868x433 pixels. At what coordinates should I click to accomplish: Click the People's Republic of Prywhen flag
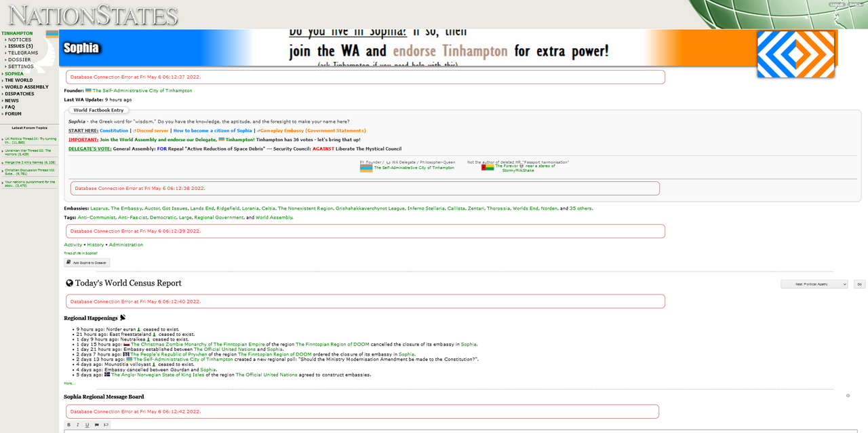(x=127, y=354)
